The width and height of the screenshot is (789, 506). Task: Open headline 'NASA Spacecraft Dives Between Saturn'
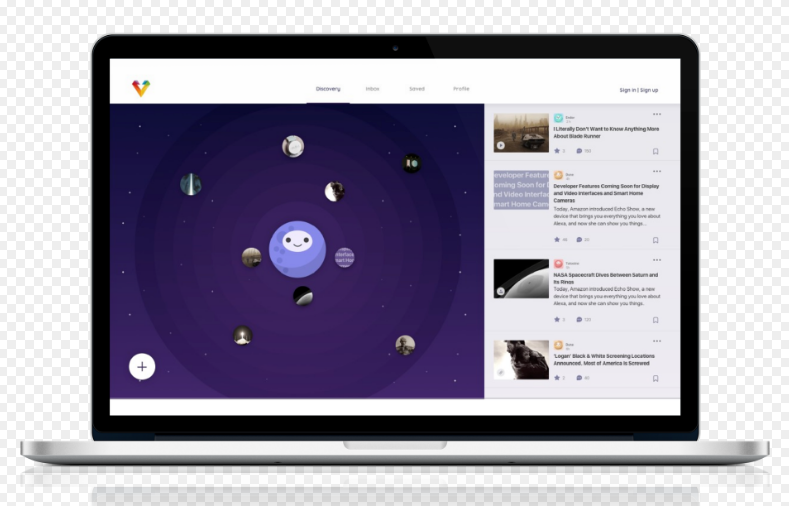(606, 279)
